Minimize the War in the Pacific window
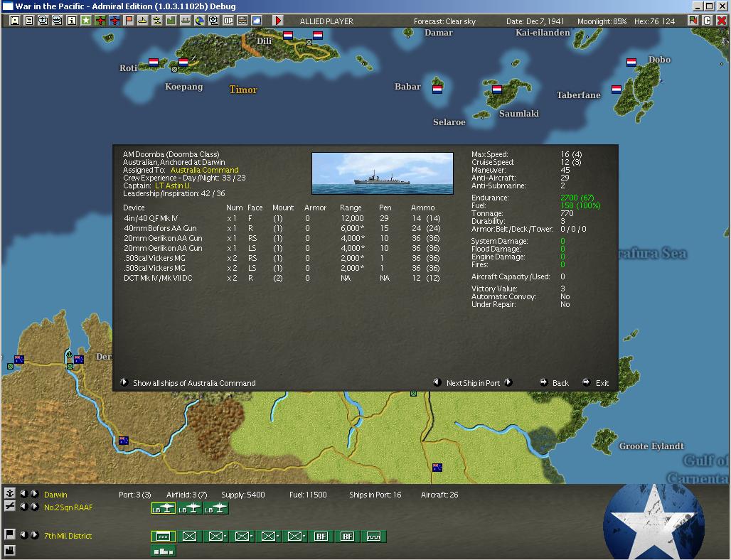Screen dimensions: 731x560 coord(698,6)
